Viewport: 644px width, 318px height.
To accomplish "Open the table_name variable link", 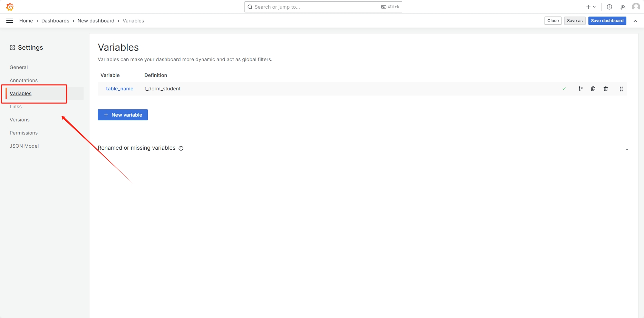I will pos(119,89).
